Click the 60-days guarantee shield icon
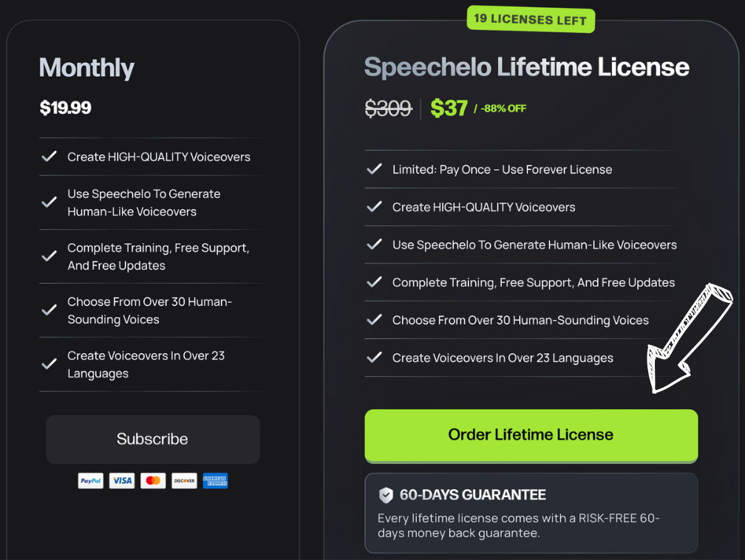The image size is (745, 560). click(x=386, y=495)
